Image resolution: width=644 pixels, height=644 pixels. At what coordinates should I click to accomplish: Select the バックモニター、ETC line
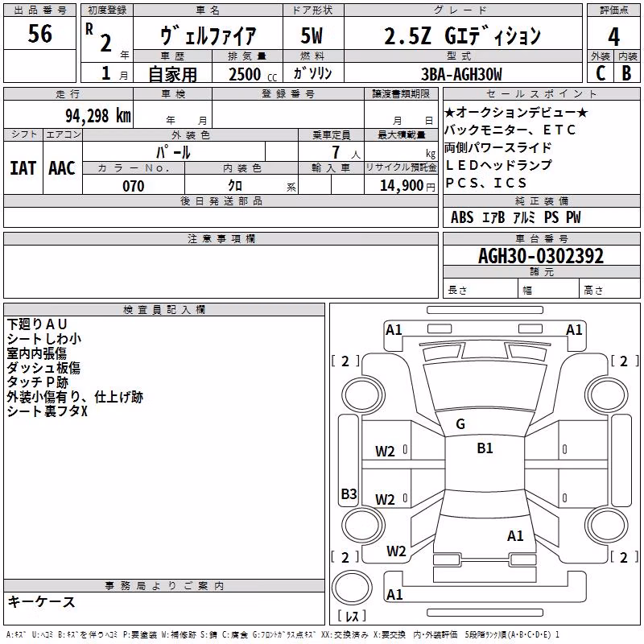[510, 130]
